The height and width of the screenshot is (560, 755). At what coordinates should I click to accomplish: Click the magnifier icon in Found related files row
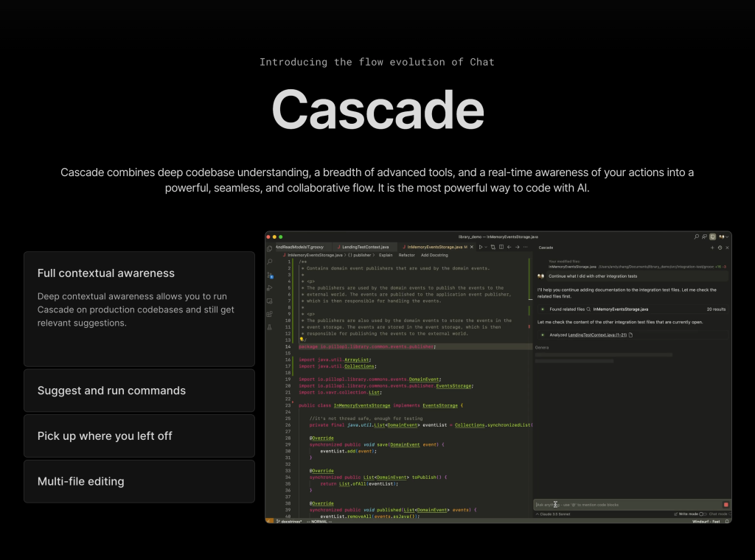click(588, 309)
